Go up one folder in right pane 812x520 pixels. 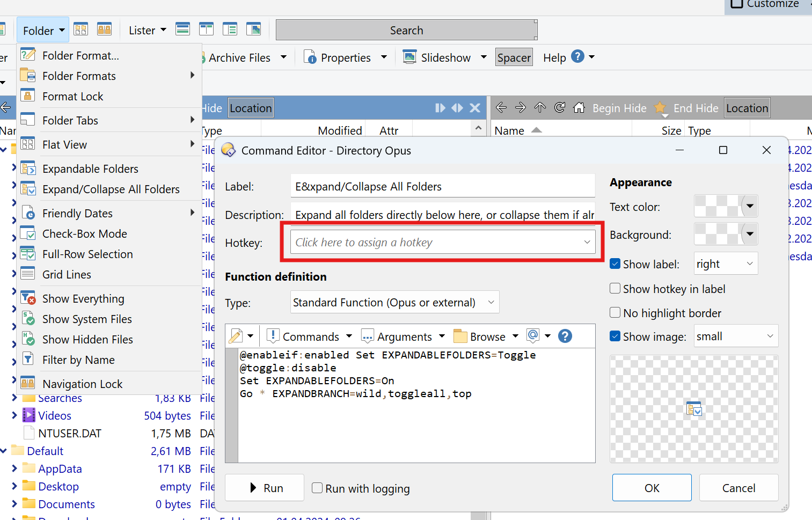[540, 108]
